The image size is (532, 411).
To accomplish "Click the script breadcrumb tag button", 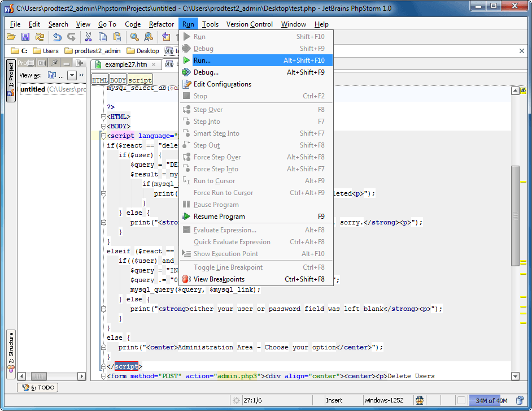I will (x=140, y=80).
